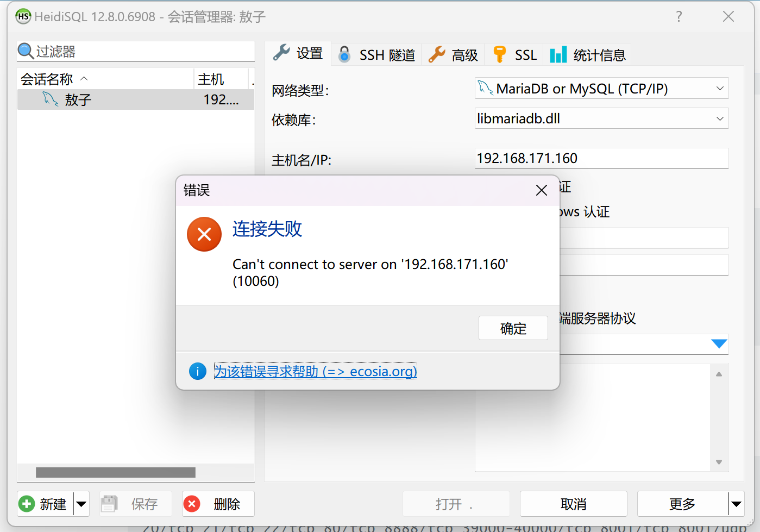Click the question mark help icon
This screenshot has width=760, height=532.
[679, 16]
